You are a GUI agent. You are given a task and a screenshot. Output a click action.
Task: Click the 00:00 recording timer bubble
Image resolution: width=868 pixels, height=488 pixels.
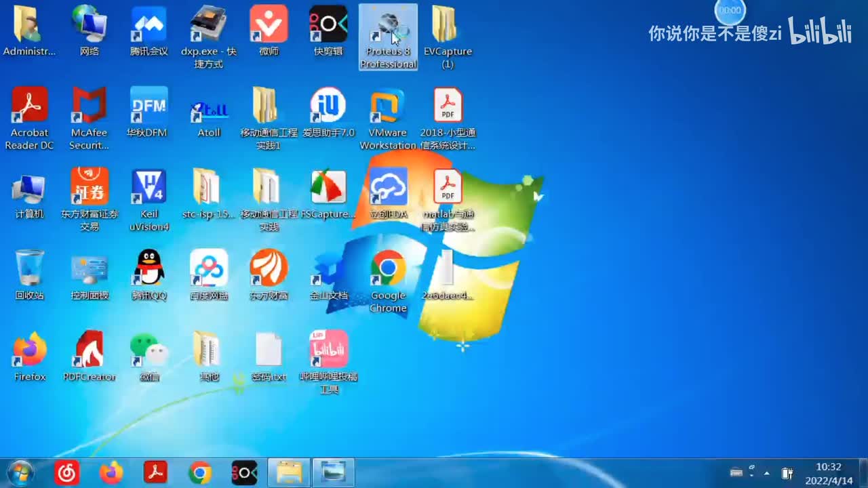(x=730, y=11)
